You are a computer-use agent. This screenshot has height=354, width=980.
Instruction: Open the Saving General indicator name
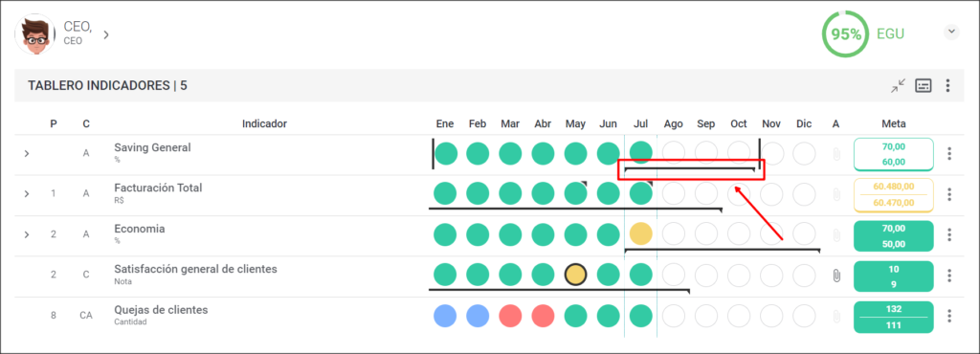tap(152, 148)
